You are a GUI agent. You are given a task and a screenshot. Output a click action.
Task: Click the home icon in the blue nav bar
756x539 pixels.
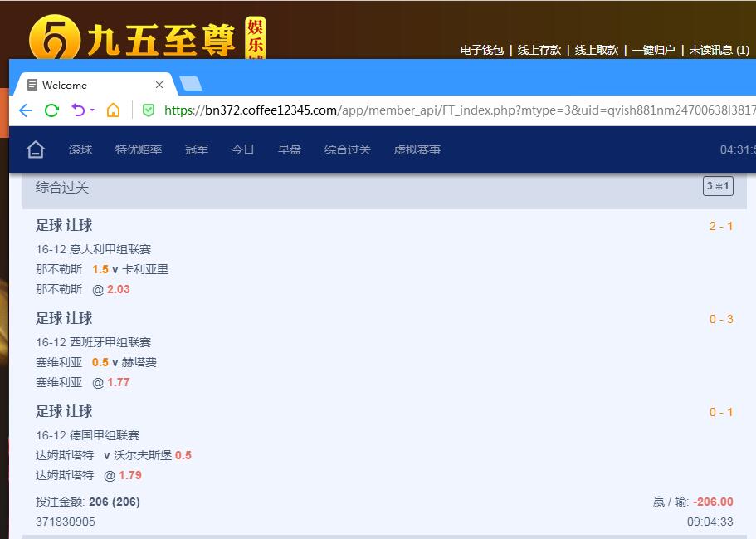pos(36,149)
